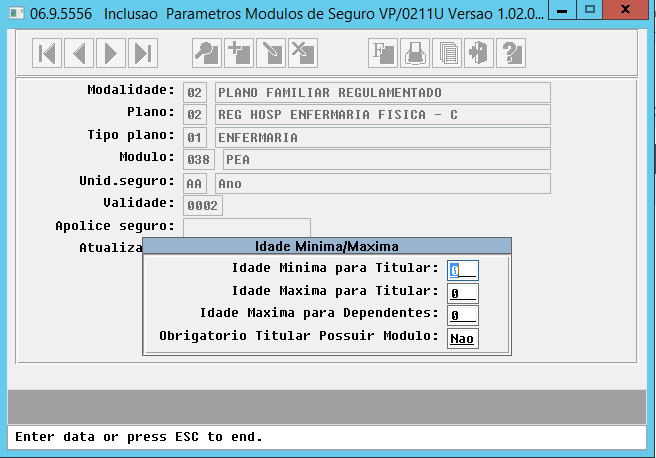Viewport: 656px width, 458px height.
Task: Click the application icon in title bar
Action: pos(16,13)
